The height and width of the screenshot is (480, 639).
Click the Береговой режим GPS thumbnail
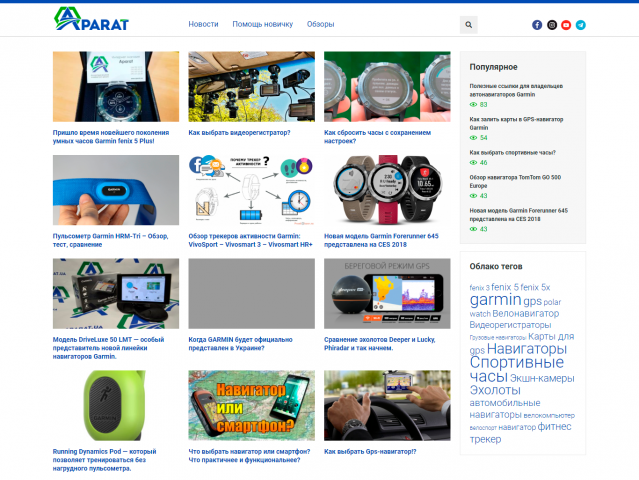tap(387, 293)
